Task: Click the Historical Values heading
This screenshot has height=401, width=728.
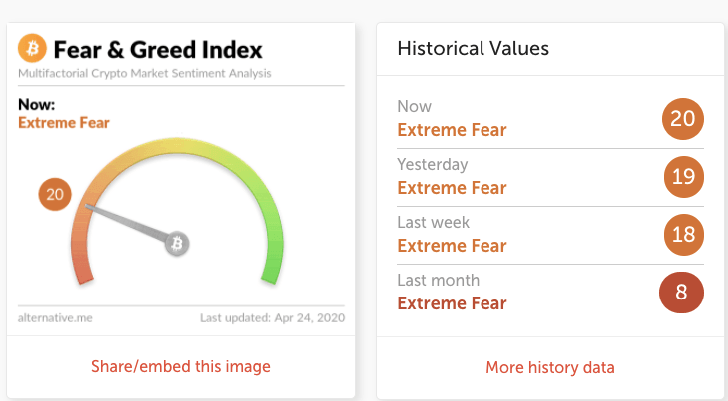Action: click(473, 48)
